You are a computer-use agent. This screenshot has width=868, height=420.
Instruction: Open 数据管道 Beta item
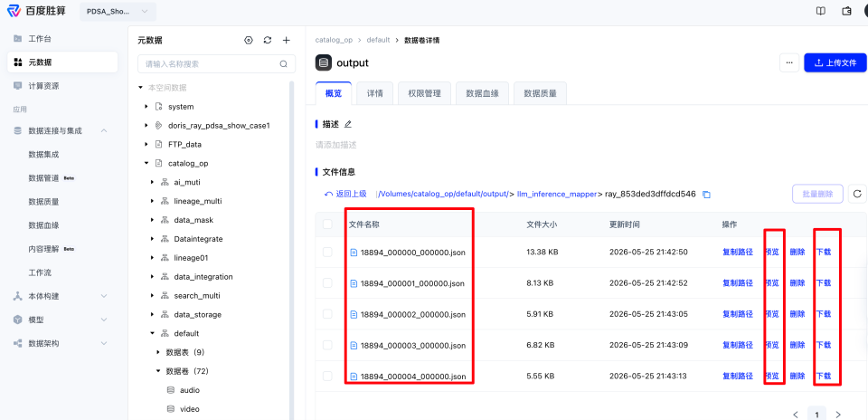coord(51,178)
